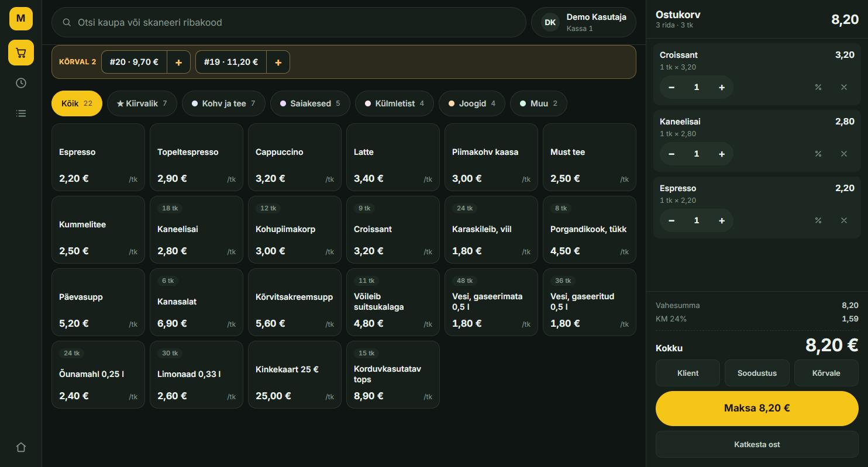Go to the home icon in the sidebar
Viewport: 868px width, 467px height.
[x=21, y=447]
